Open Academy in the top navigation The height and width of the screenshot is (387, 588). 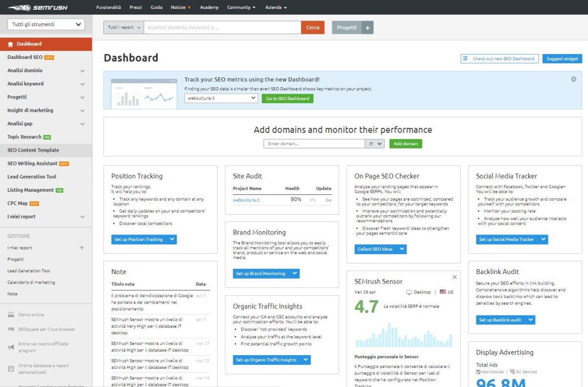(x=209, y=7)
